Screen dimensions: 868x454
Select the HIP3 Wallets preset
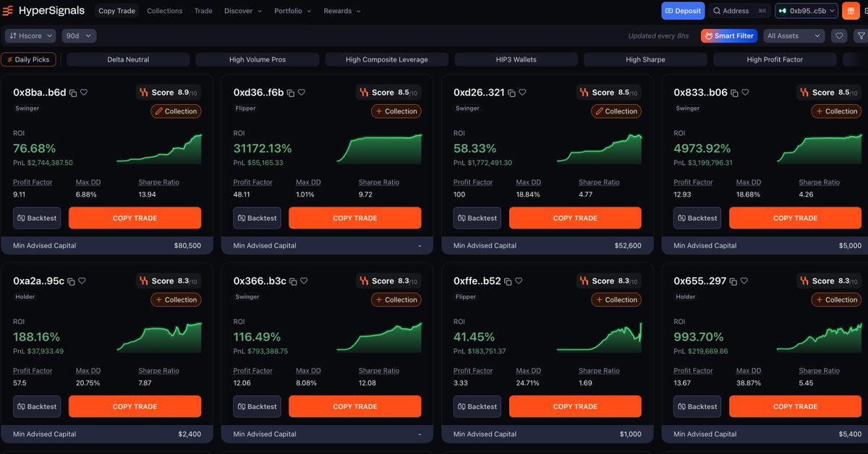(516, 59)
